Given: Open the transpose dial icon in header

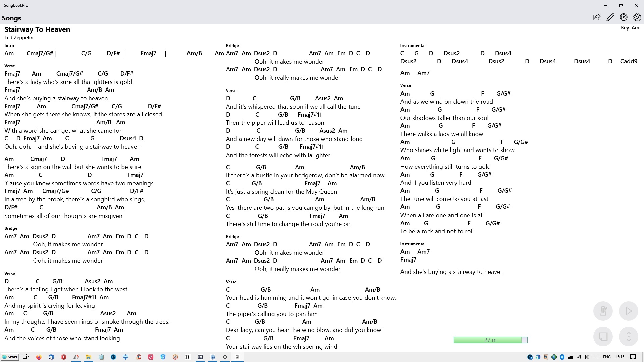Looking at the screenshot, I should [x=624, y=17].
